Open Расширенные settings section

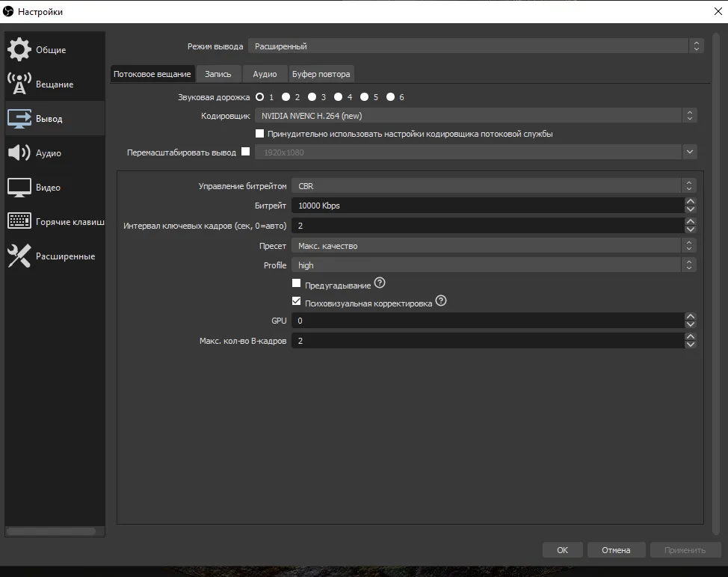tap(55, 256)
